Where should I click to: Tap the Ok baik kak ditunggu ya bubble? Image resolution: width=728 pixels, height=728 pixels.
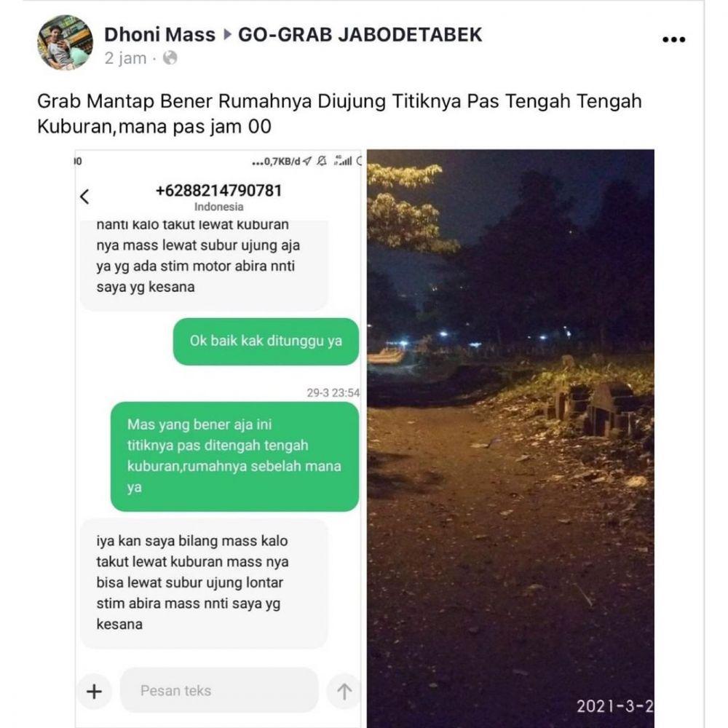pos(266,341)
